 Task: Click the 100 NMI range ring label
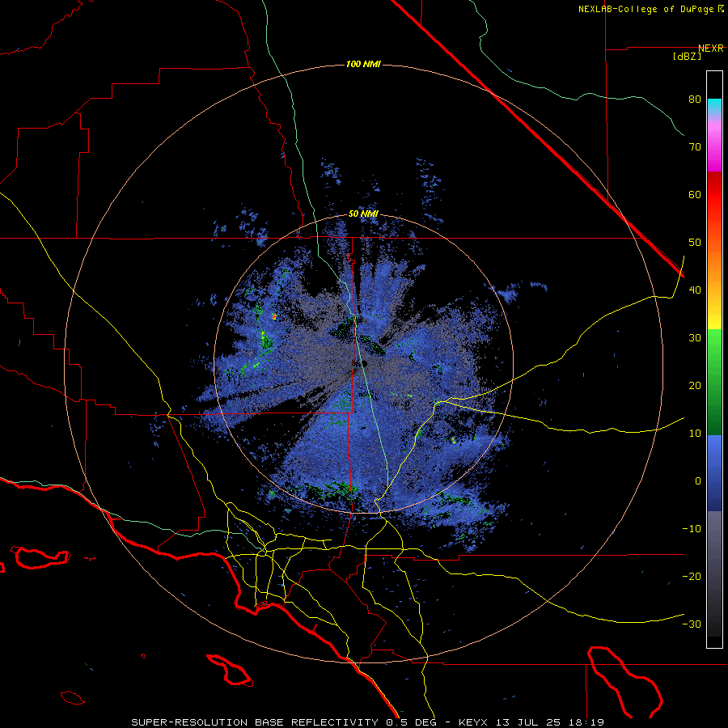pos(363,64)
